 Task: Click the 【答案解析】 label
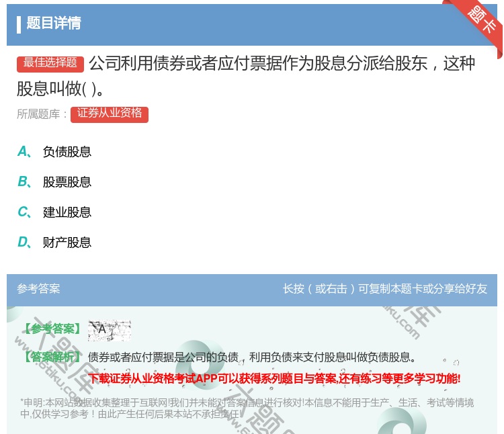[52, 357]
